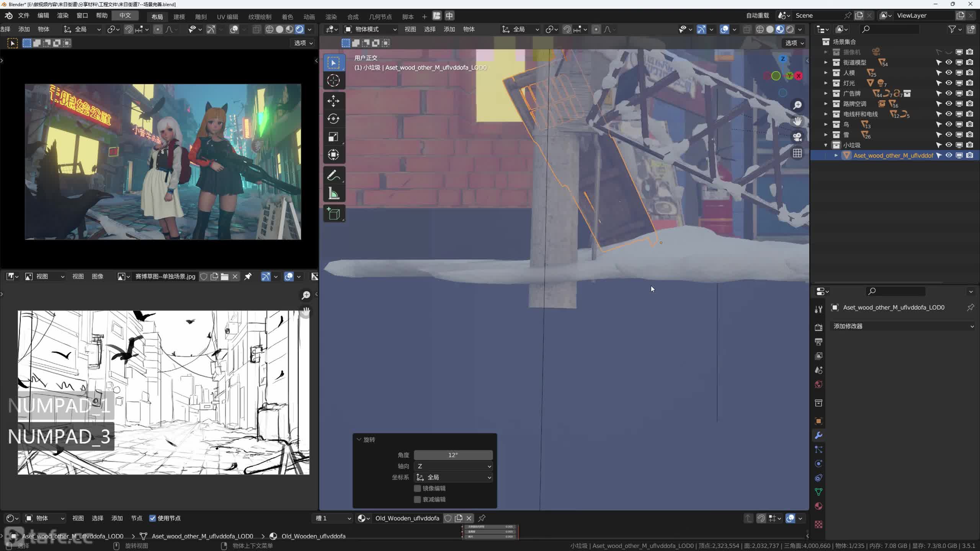Viewport: 980px width, 551px height.
Task: Select the Add Cube tool
Action: [x=333, y=214]
